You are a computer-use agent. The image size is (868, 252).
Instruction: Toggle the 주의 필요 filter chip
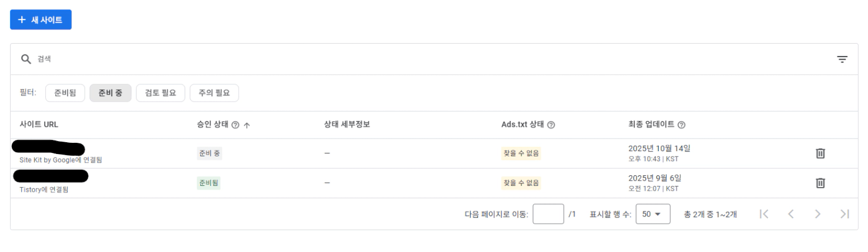pyautogui.click(x=214, y=93)
